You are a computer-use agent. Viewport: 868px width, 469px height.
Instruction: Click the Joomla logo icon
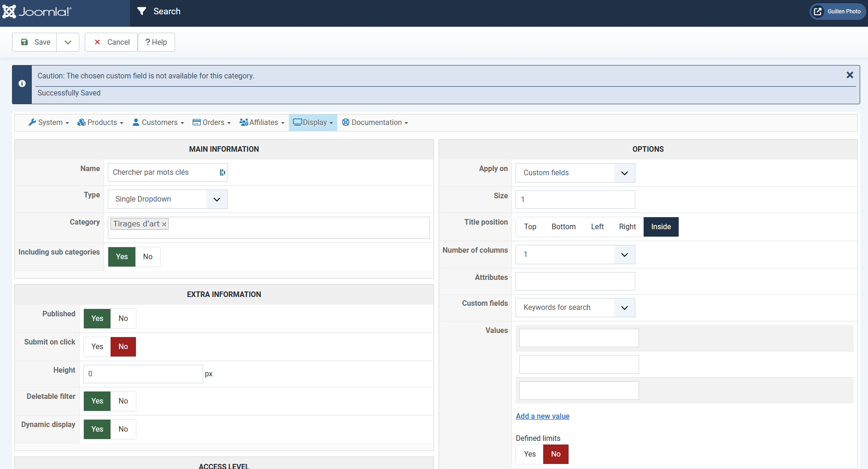tap(9, 12)
